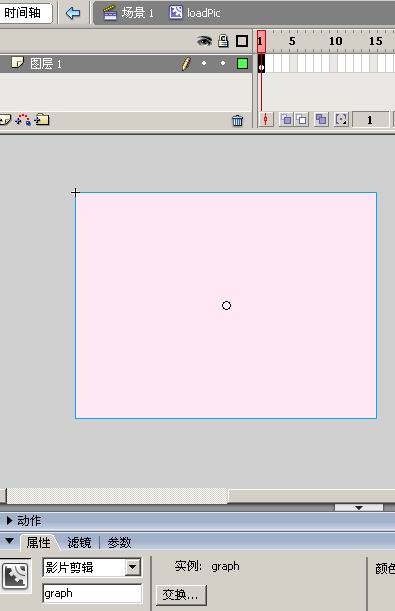Toggle visibility dot for 图层 1
The width and height of the screenshot is (395, 611).
pyautogui.click(x=204, y=63)
